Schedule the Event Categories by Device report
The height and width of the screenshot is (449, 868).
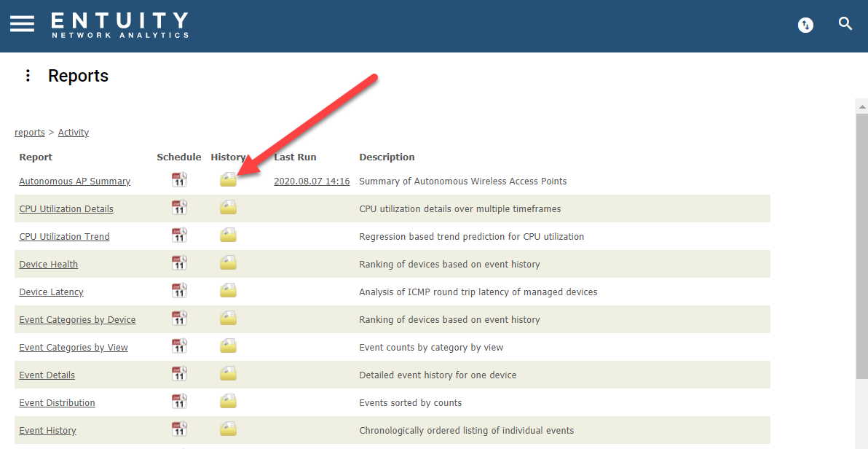179,319
